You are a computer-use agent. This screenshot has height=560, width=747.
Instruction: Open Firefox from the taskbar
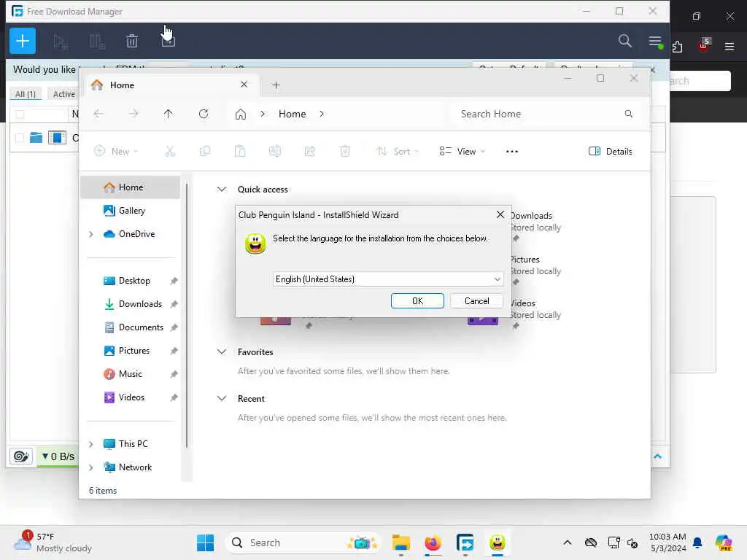(x=433, y=542)
